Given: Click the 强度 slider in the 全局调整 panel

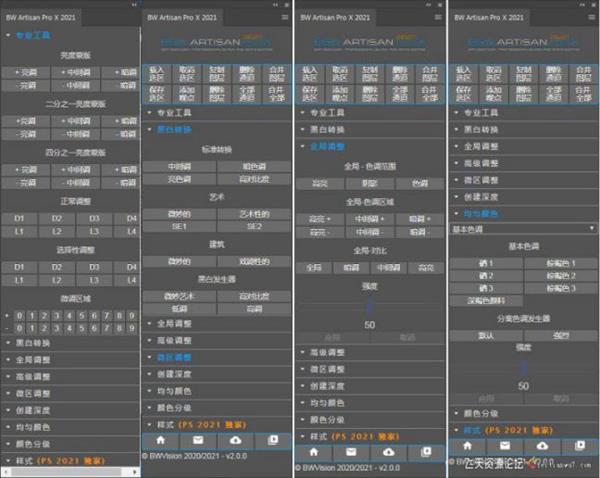Looking at the screenshot, I should pos(369,306).
